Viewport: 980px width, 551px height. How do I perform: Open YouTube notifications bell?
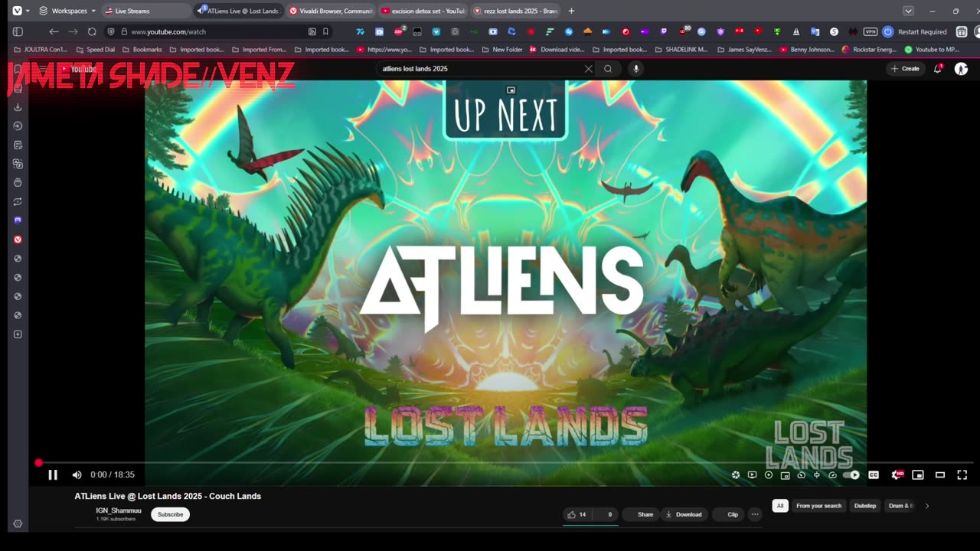coord(938,69)
